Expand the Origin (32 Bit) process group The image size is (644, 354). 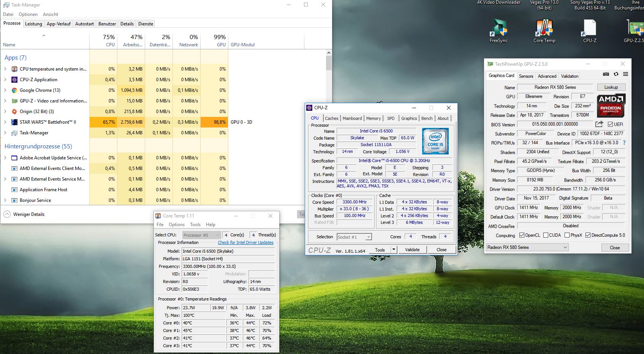5,112
